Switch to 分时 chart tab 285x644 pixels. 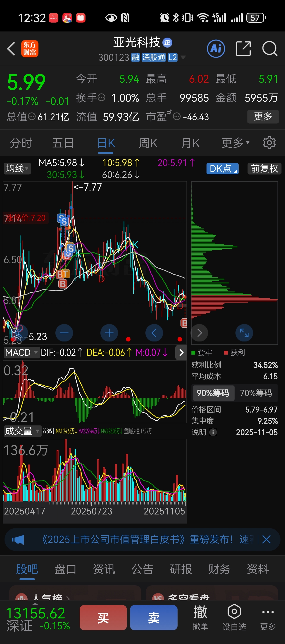pyautogui.click(x=21, y=143)
